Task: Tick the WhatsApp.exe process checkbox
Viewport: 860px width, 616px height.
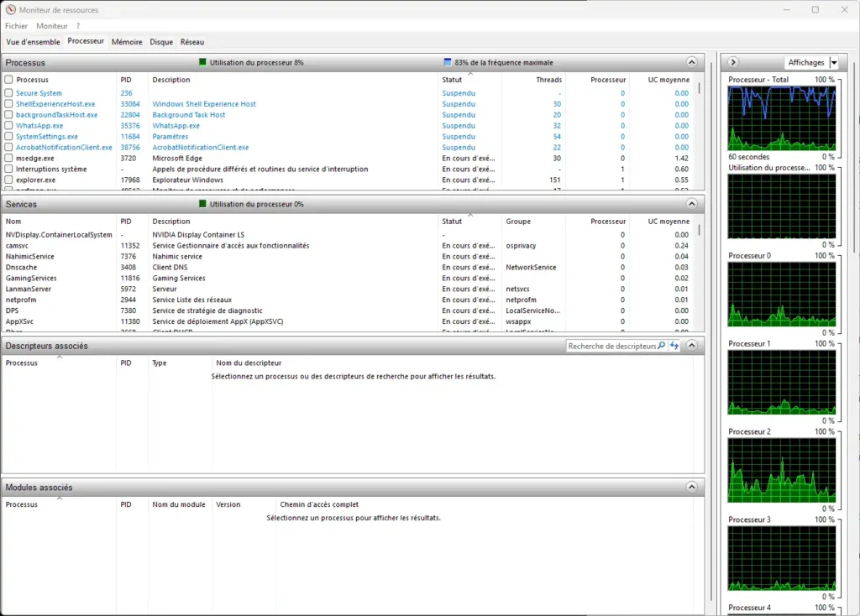Action: pos(8,126)
